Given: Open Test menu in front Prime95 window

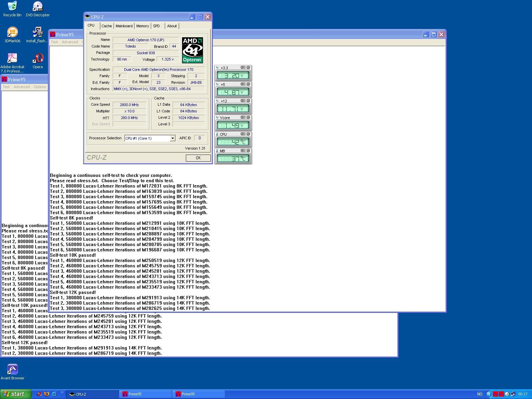Looking at the screenshot, I should point(55,42).
